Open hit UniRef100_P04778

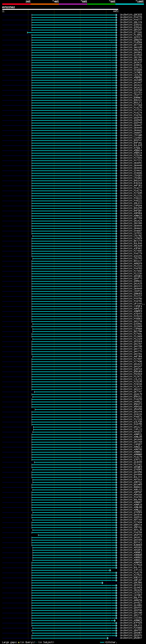[131, 17]
